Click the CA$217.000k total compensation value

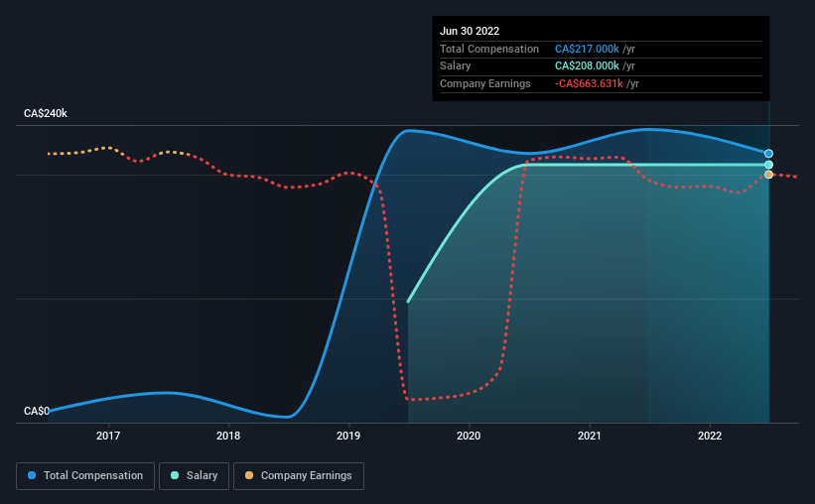click(587, 49)
